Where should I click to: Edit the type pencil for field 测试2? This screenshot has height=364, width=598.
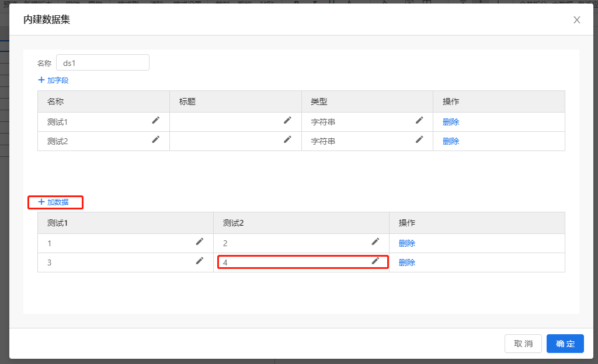coord(419,140)
